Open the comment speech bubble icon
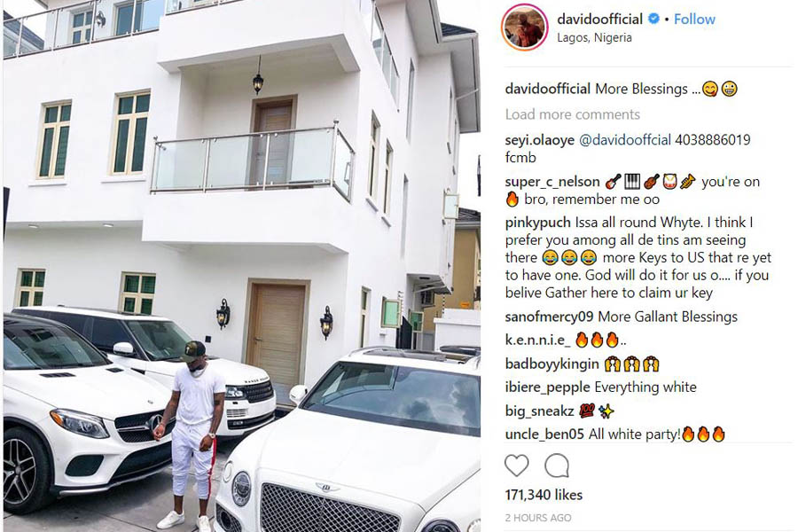The height and width of the screenshot is (532, 798). click(557, 465)
